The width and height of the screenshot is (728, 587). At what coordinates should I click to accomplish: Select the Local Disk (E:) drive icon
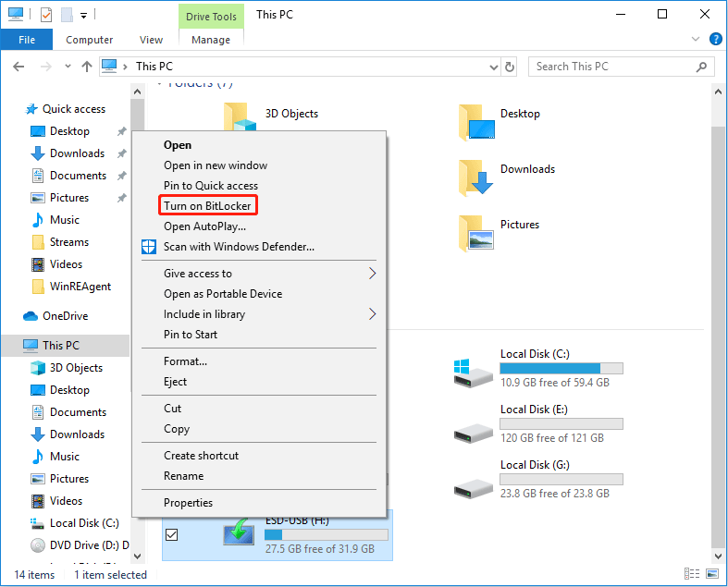[473, 434]
